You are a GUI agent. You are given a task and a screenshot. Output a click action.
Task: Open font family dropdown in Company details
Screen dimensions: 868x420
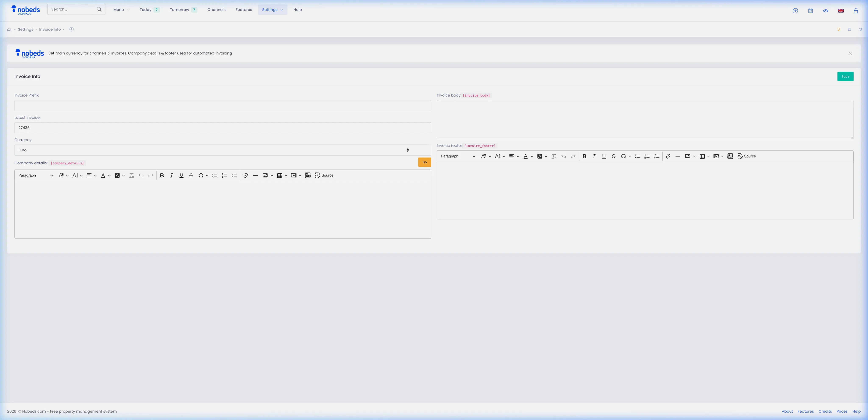(63, 175)
